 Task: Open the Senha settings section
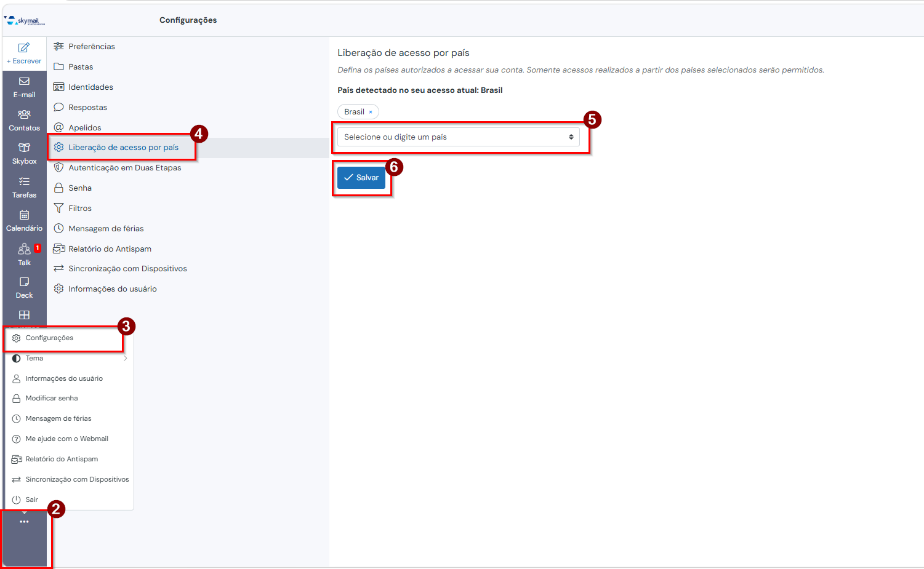pos(188,188)
